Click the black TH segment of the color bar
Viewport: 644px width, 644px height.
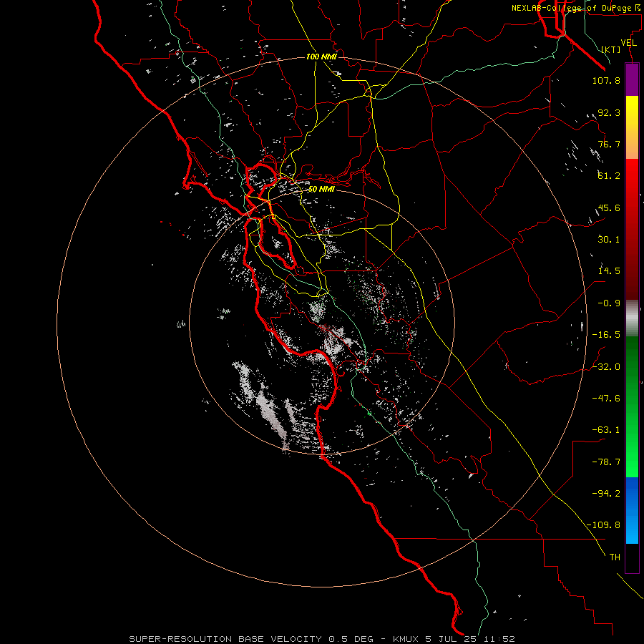(x=632, y=557)
